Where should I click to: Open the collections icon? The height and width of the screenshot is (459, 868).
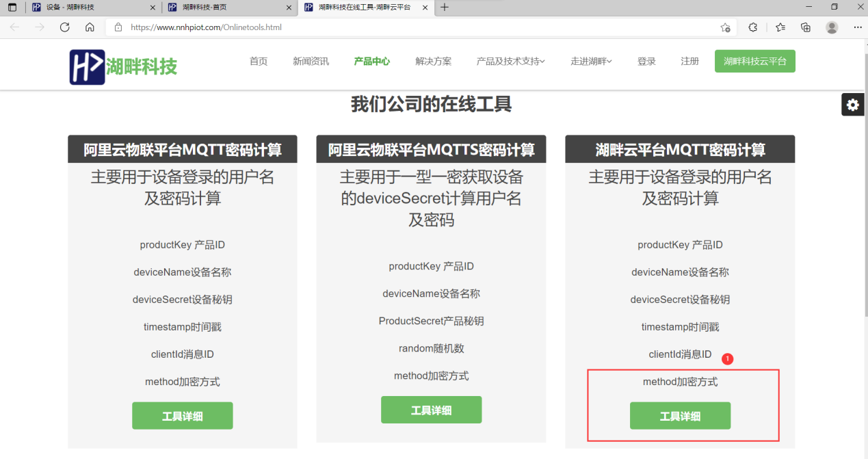[806, 27]
